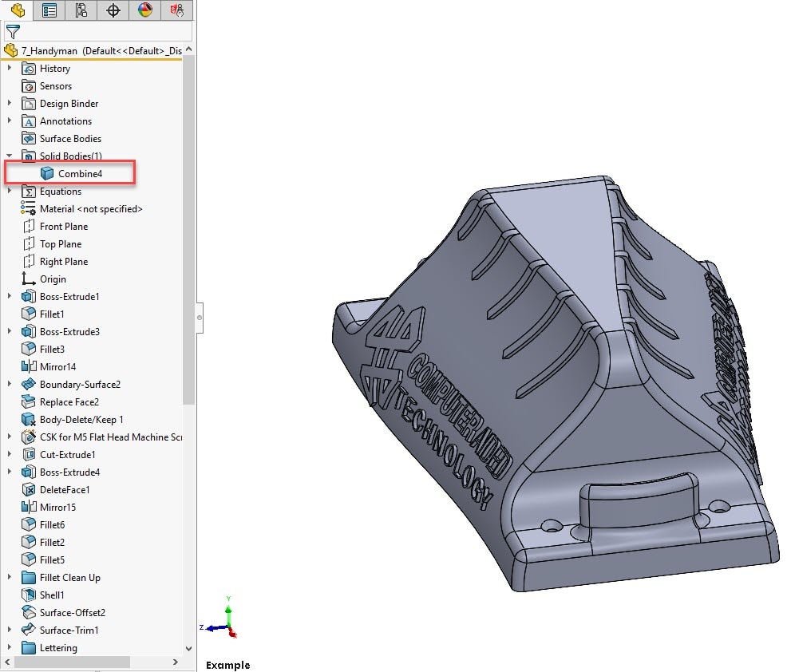Viewport: 787px width, 672px height.
Task: Click the CSK hole wizard feature icon
Action: coord(29,437)
